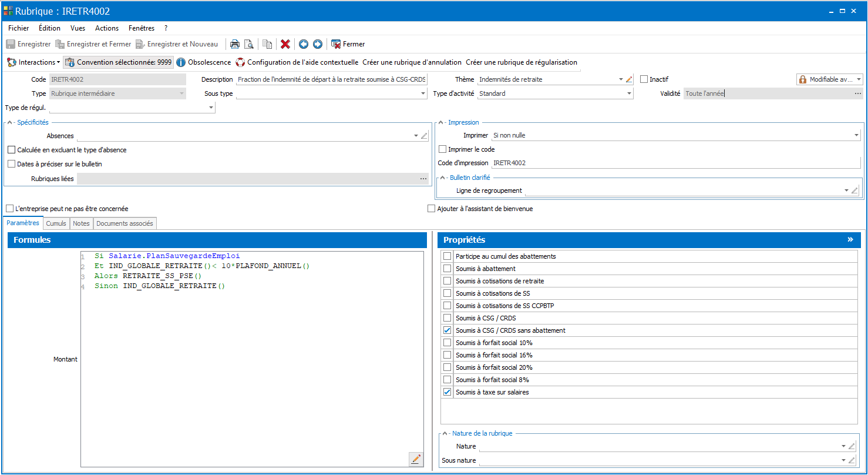
Task: Uncheck Soumis à taxe sur salaires
Action: [448, 392]
